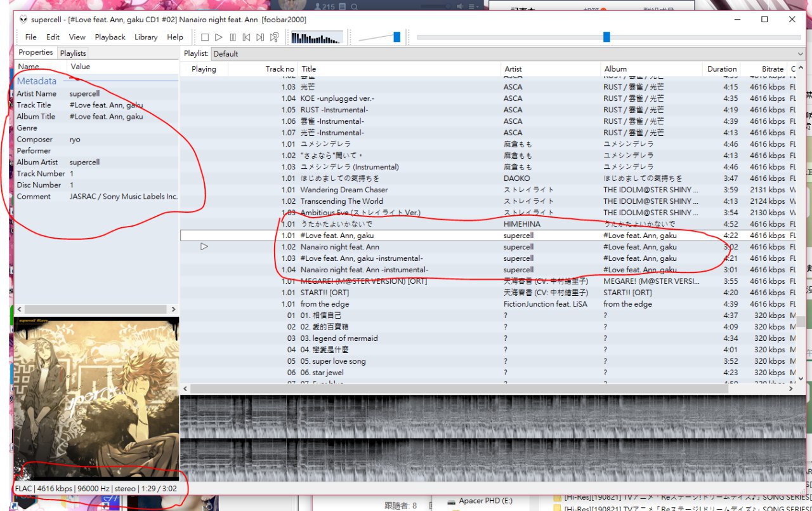Viewport: 812px width, 511px height.
Task: Stop playback with the square Stop button
Action: [x=205, y=37]
